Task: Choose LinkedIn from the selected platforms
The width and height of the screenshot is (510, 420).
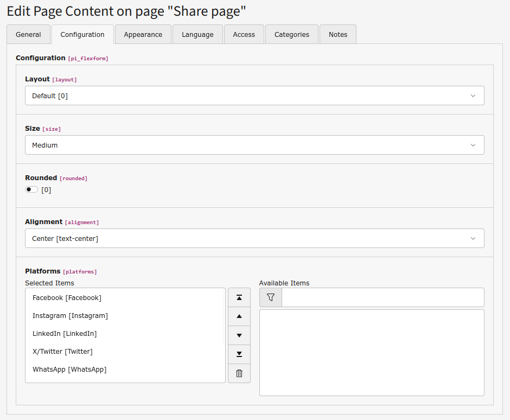Action: click(65, 334)
